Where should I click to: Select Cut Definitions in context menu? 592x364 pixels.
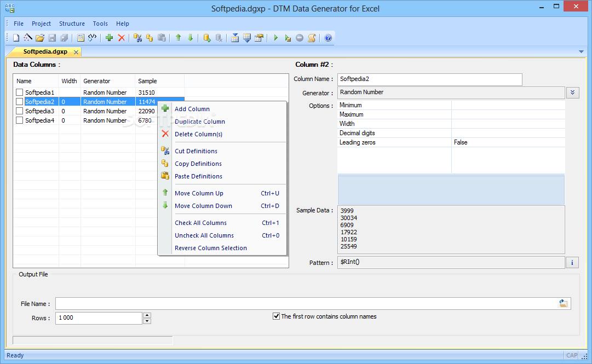coord(222,151)
